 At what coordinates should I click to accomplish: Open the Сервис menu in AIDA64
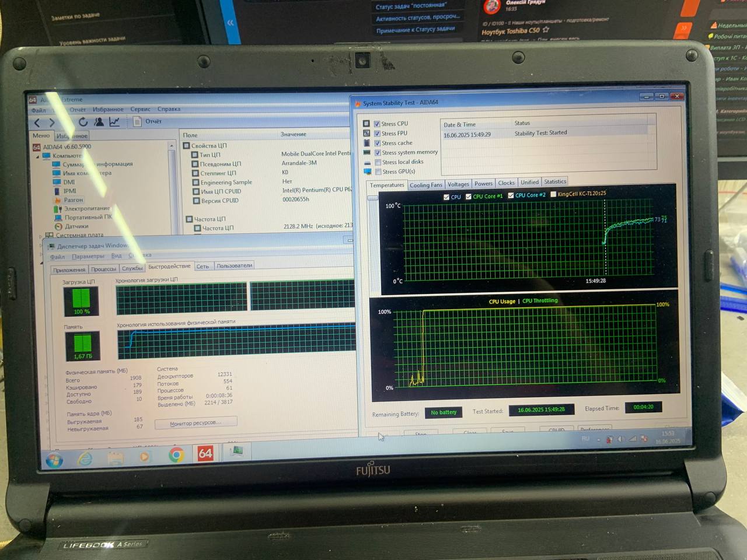coord(140,109)
